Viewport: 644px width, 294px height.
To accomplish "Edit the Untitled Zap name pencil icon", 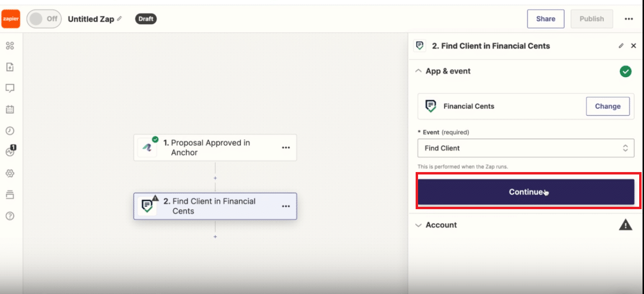I will 119,19.
